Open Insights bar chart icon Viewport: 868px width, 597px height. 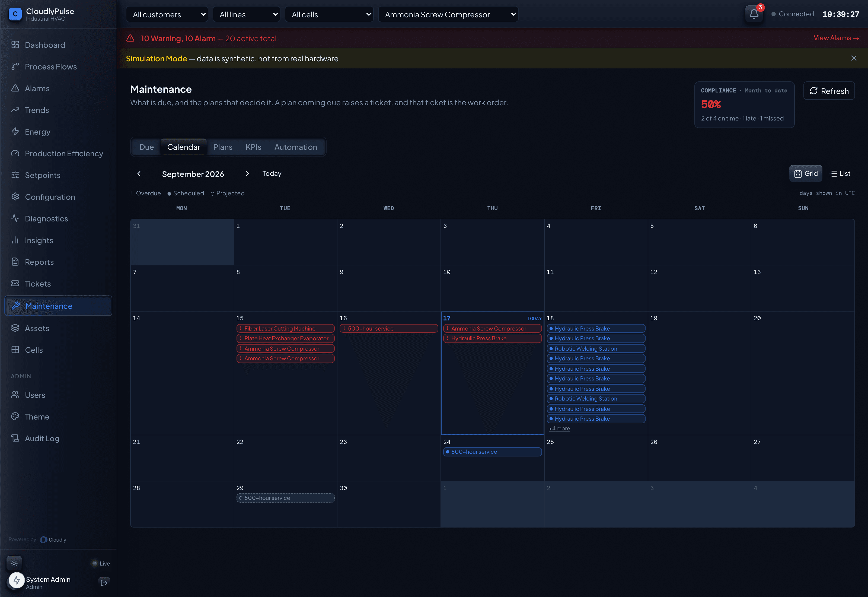coord(15,240)
